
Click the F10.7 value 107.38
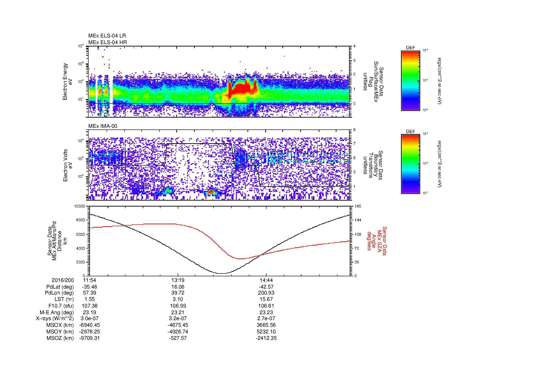(89, 306)
